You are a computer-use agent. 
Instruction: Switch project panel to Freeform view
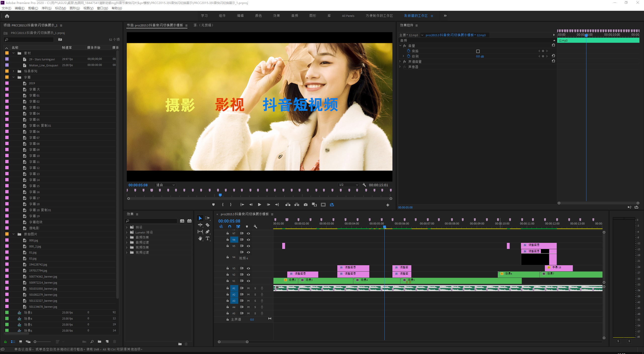(x=28, y=342)
